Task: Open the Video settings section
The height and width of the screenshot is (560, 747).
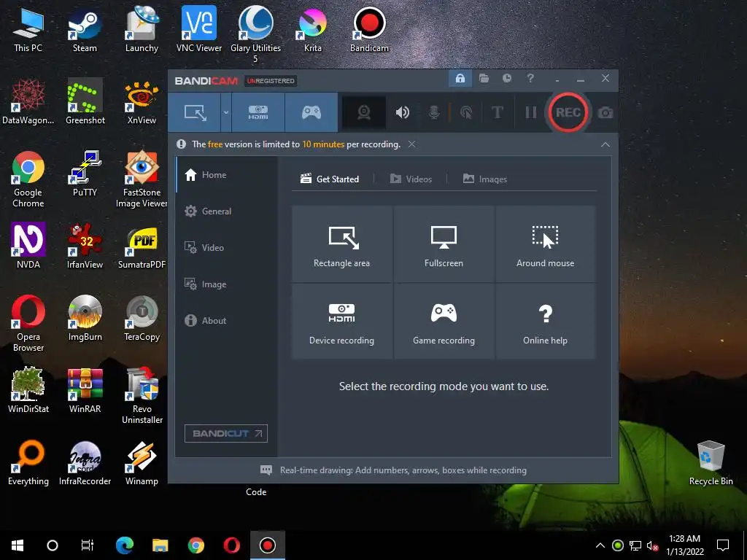Action: coord(226,248)
